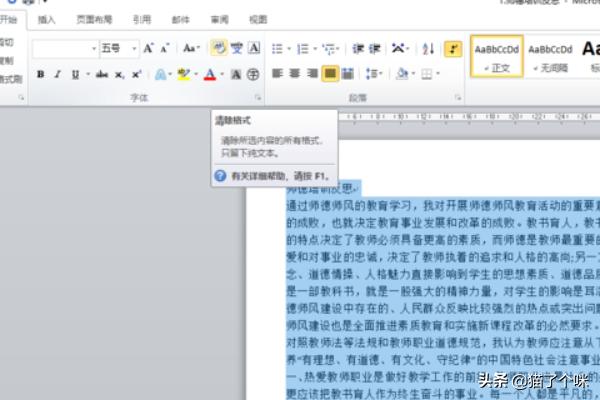Viewport: 600px width, 400px height.
Task: Open the Font dialog launcher
Action: (258, 98)
